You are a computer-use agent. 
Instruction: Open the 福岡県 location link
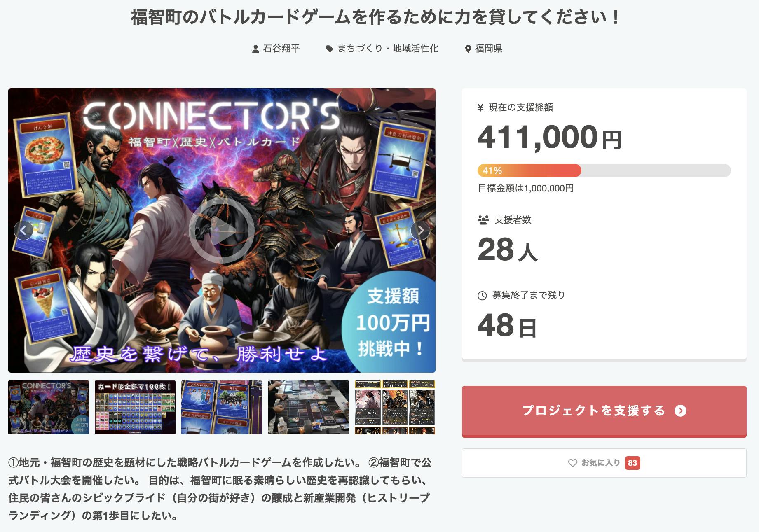(x=488, y=49)
